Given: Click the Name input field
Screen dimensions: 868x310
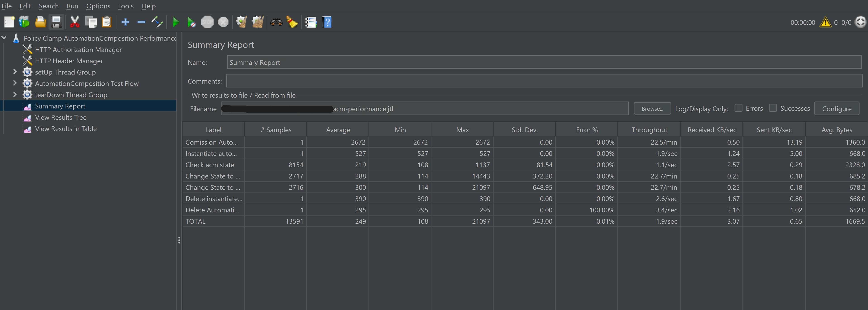Looking at the screenshot, I should pyautogui.click(x=544, y=62).
